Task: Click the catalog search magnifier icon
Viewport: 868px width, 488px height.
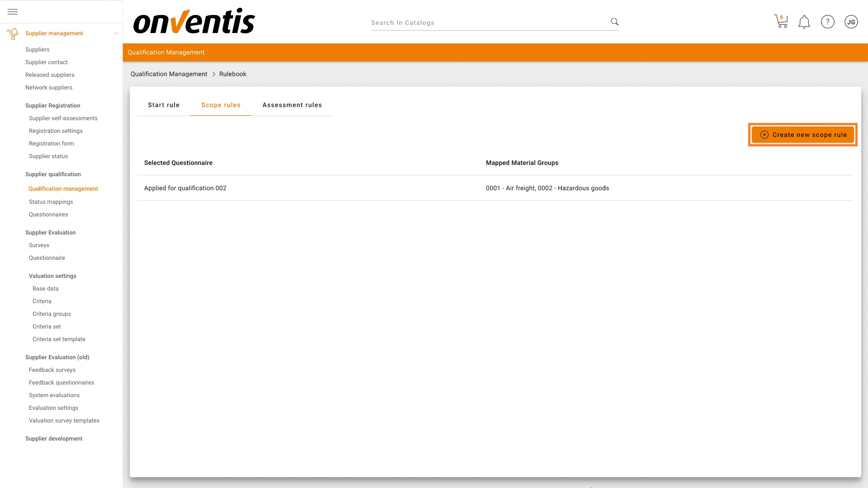Action: tap(614, 22)
